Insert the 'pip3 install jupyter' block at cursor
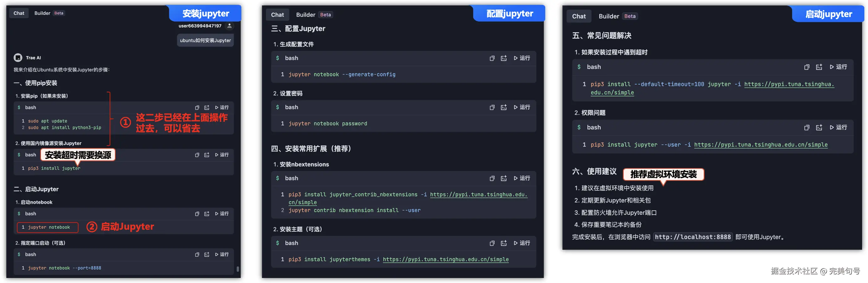The image size is (868, 283). coord(207,155)
